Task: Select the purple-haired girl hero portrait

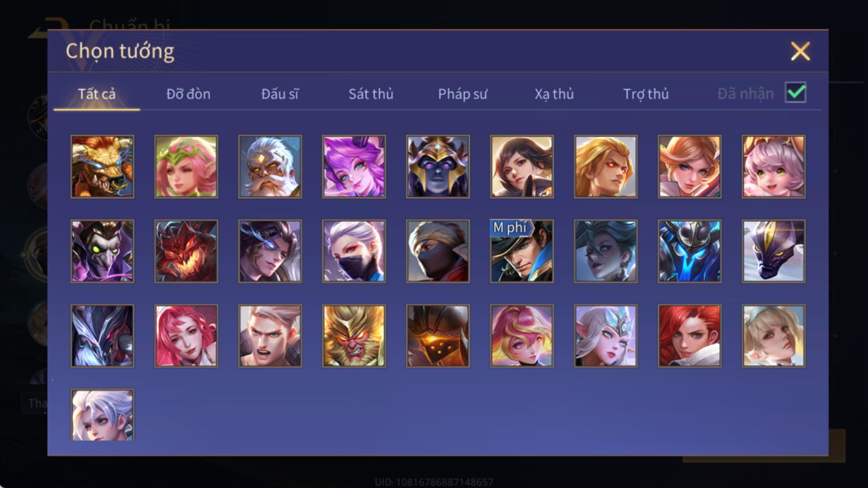Action: 354,167
